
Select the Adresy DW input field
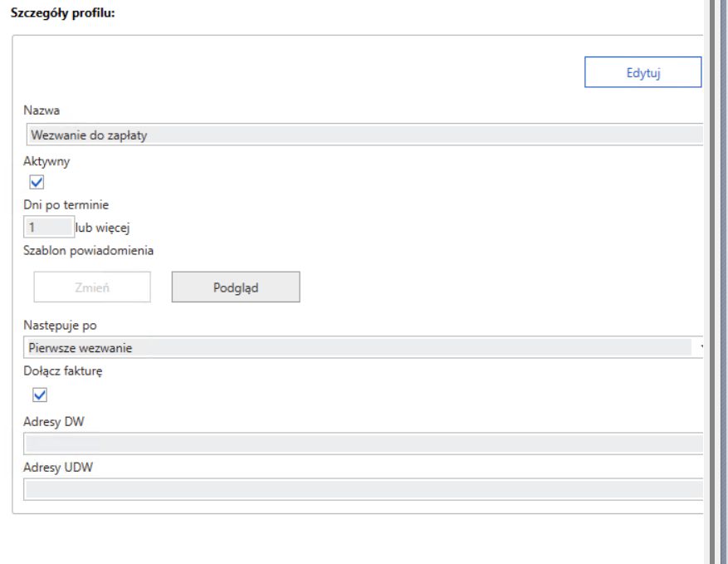362,444
